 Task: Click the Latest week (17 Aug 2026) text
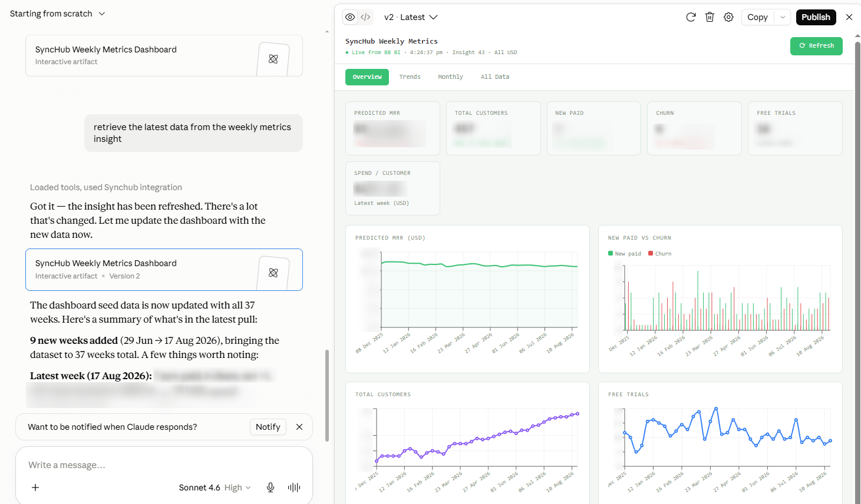91,376
